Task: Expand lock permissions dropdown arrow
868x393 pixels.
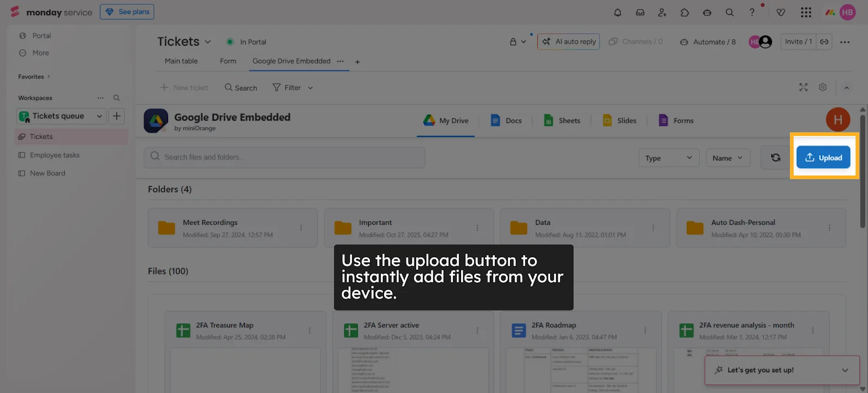Action: [x=524, y=42]
